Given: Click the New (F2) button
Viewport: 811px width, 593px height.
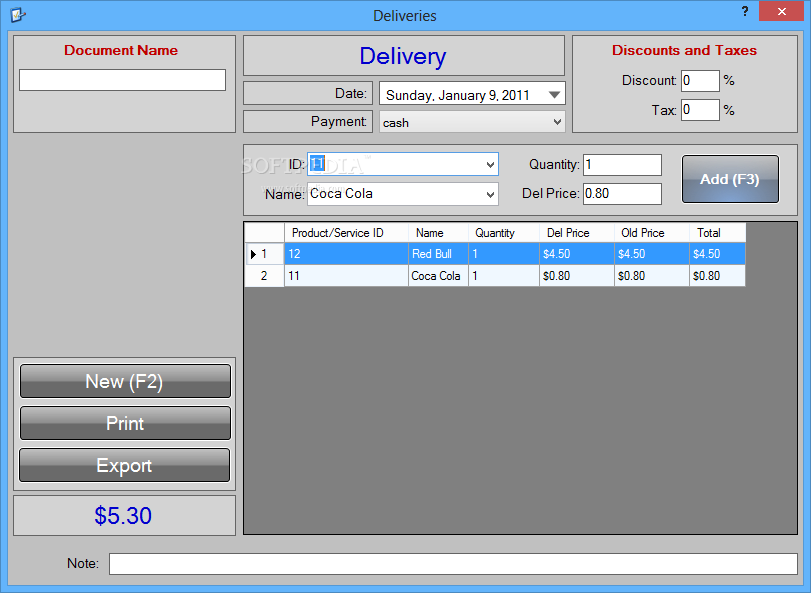Looking at the screenshot, I should (x=125, y=381).
